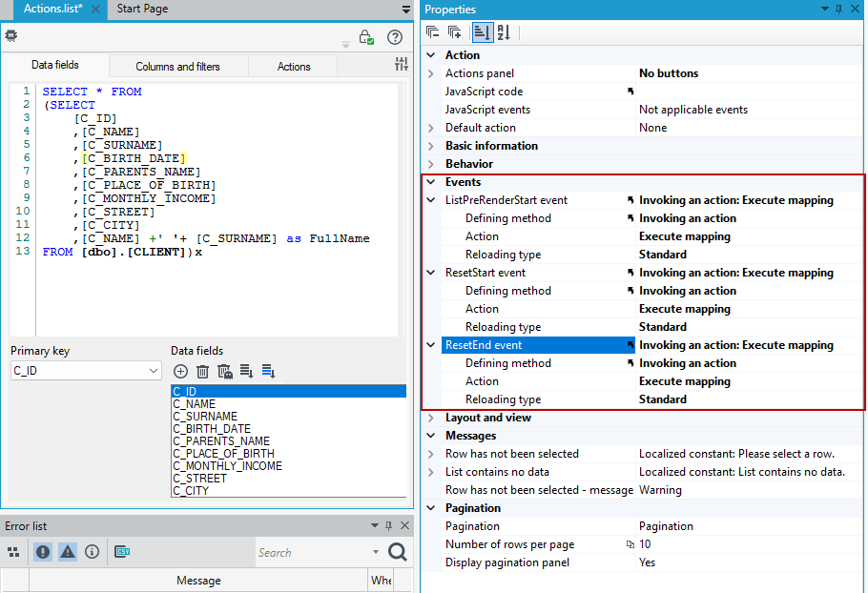Export the Error list to CSV
Image resolution: width=868 pixels, height=593 pixels.
pyautogui.click(x=122, y=551)
